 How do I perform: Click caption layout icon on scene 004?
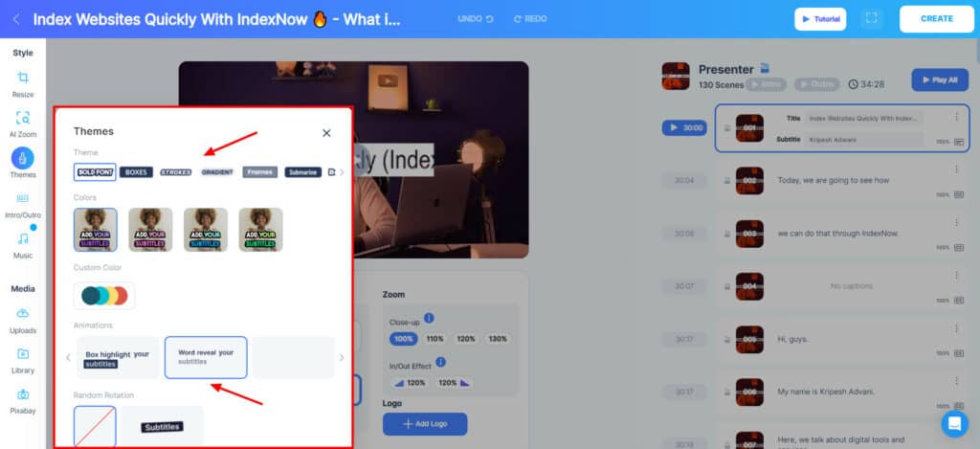click(959, 301)
